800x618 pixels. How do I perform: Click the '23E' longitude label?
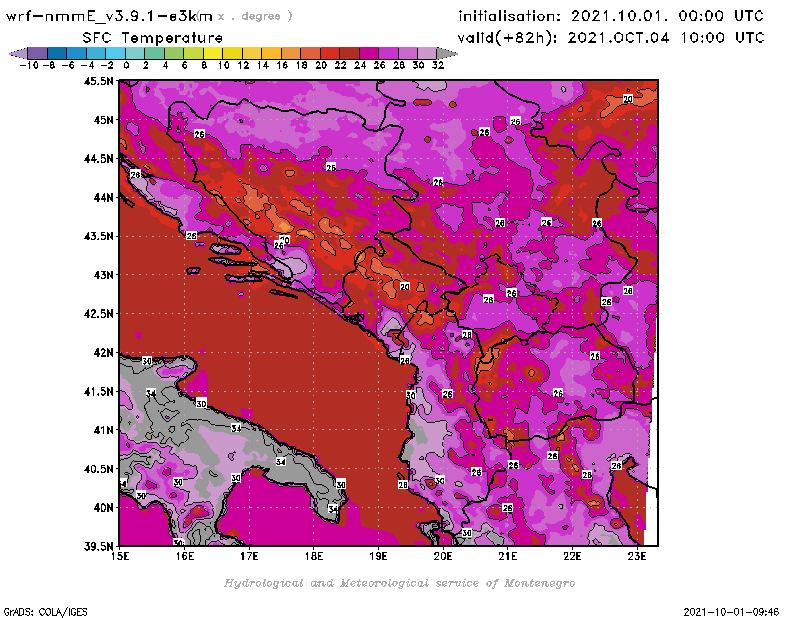[x=637, y=556]
